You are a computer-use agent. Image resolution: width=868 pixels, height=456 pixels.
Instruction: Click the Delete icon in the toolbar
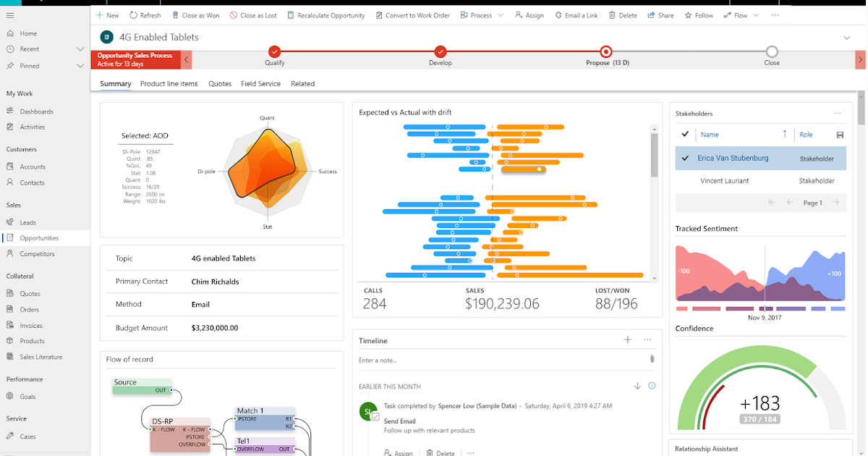[x=613, y=14]
